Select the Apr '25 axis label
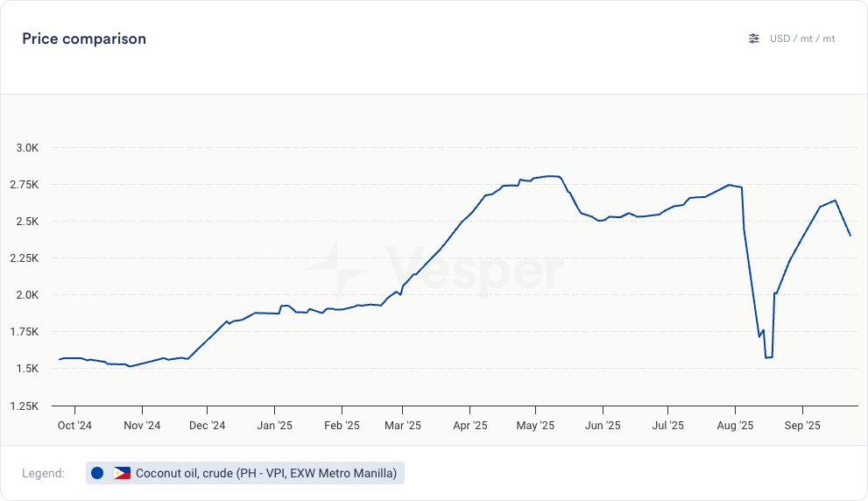This screenshot has height=501, width=868. (470, 426)
